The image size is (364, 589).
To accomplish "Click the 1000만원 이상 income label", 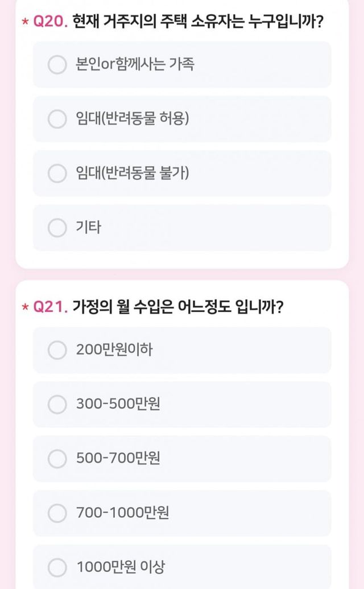I will pos(121,567).
